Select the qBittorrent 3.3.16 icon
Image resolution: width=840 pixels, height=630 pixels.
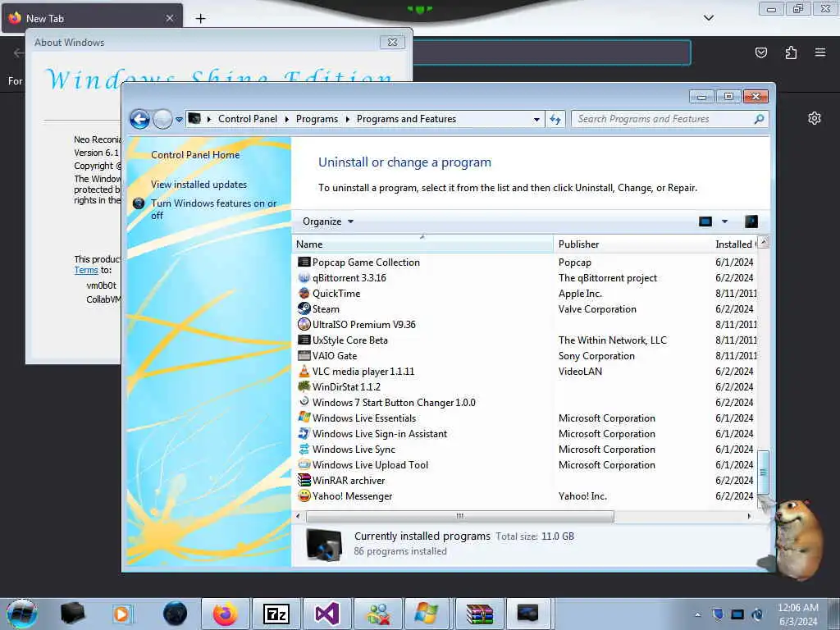pyautogui.click(x=304, y=277)
